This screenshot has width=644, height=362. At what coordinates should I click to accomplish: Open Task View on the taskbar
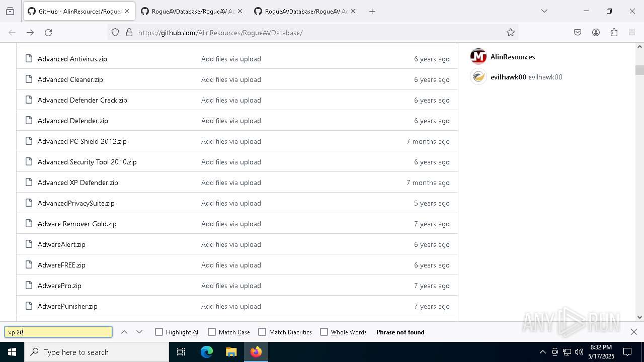[181, 352]
